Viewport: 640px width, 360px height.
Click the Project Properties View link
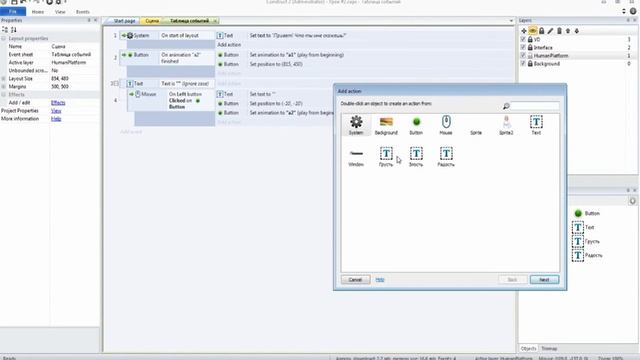coord(56,111)
